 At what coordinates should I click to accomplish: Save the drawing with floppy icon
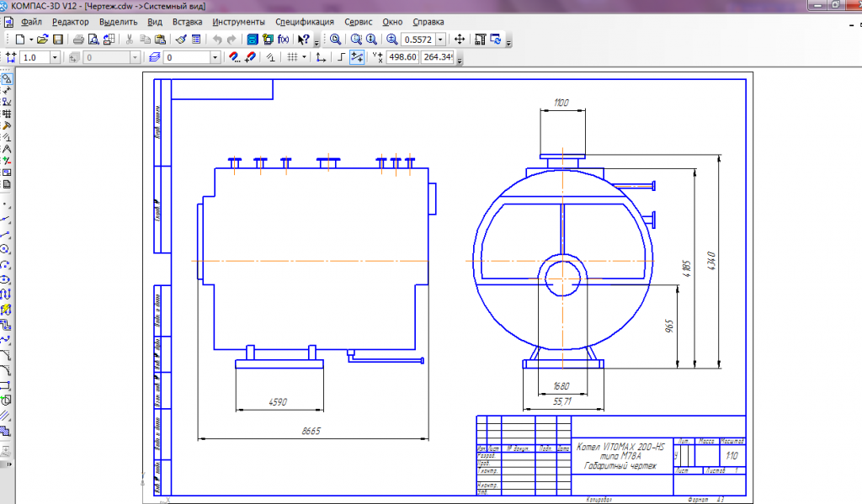58,40
